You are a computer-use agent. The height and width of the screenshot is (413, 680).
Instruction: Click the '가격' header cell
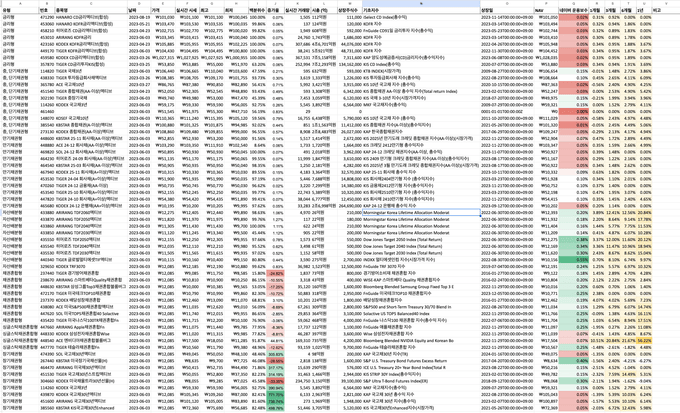coord(163,10)
